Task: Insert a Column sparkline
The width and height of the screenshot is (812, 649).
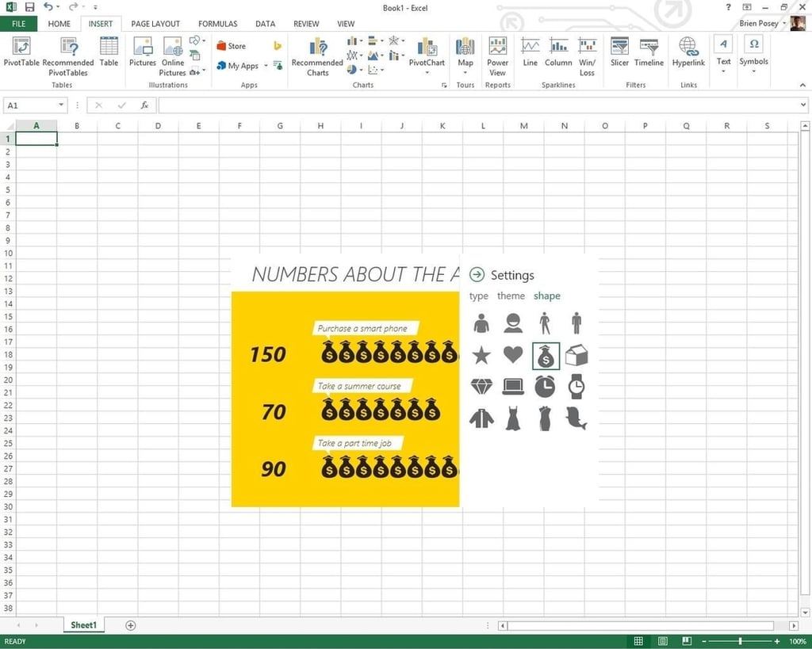Action: pos(558,52)
